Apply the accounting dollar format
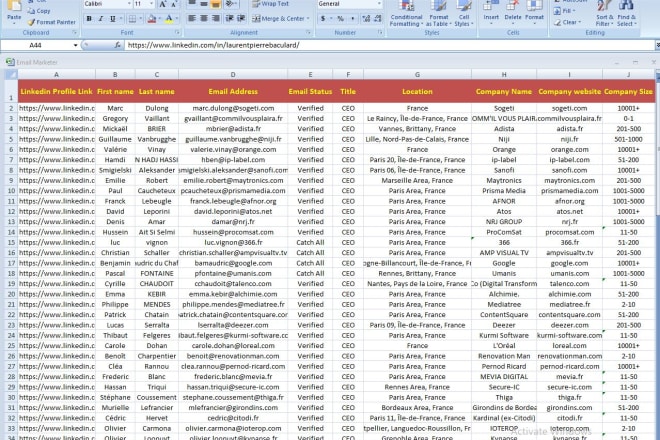 (x=323, y=19)
